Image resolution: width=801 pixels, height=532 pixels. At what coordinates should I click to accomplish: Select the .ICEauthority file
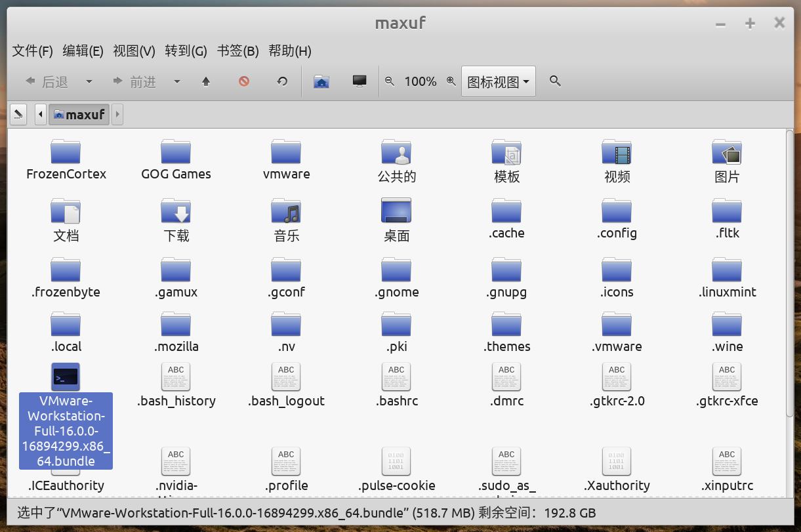66,485
